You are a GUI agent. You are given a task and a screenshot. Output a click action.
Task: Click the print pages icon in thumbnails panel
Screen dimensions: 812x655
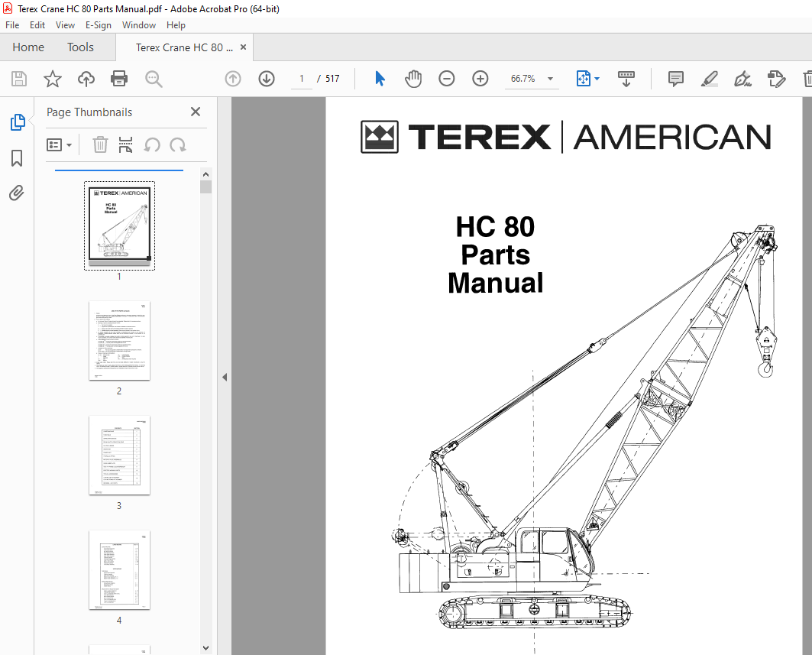coord(125,144)
